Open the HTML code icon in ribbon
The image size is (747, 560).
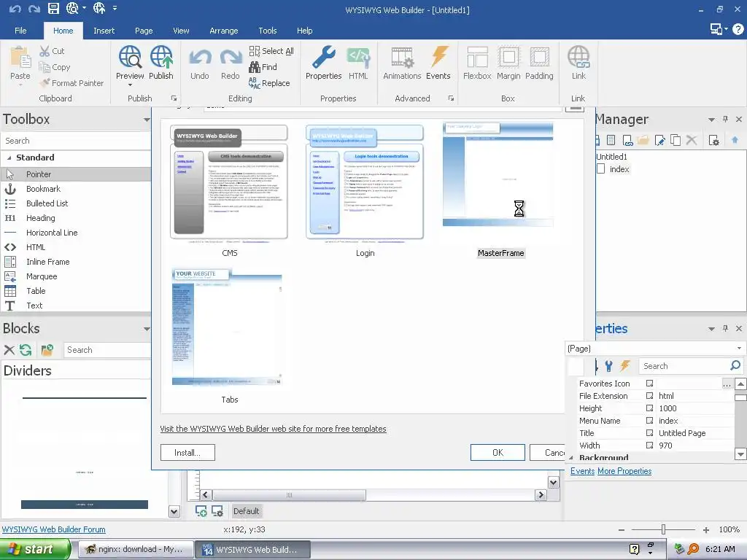click(x=358, y=58)
